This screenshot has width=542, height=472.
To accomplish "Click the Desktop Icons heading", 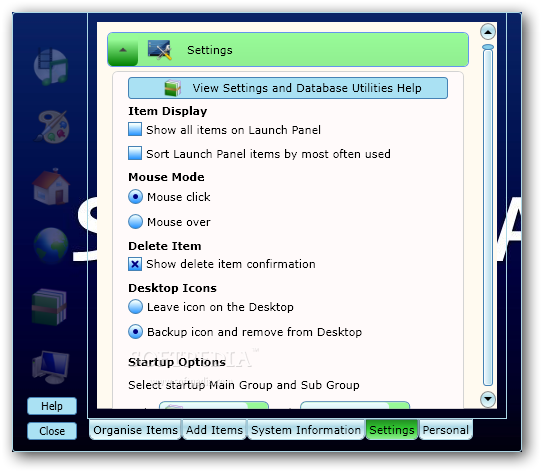I will [172, 288].
